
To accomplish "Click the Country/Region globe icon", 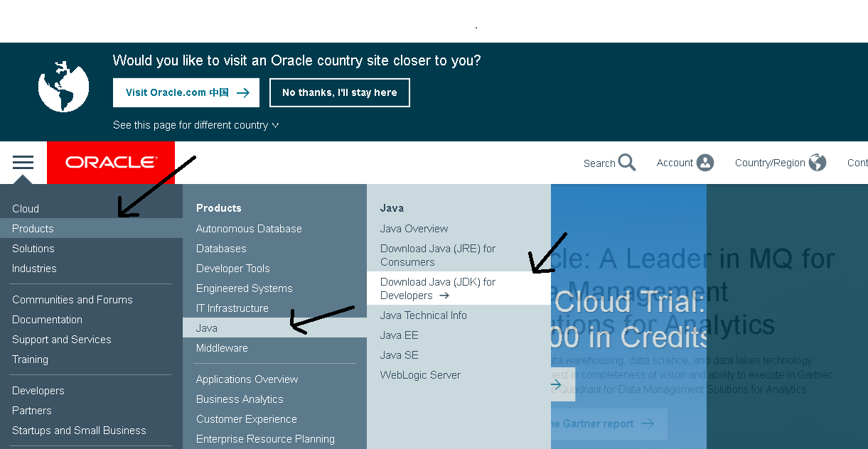I will point(818,163).
